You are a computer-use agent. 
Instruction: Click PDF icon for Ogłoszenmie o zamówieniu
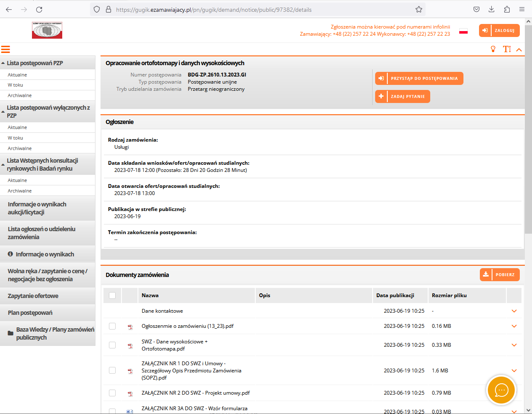click(x=130, y=327)
